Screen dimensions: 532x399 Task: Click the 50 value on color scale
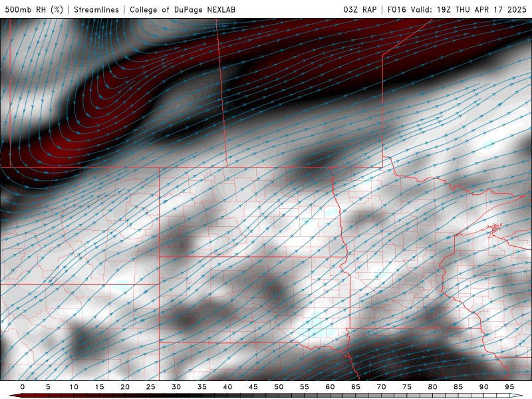279,387
